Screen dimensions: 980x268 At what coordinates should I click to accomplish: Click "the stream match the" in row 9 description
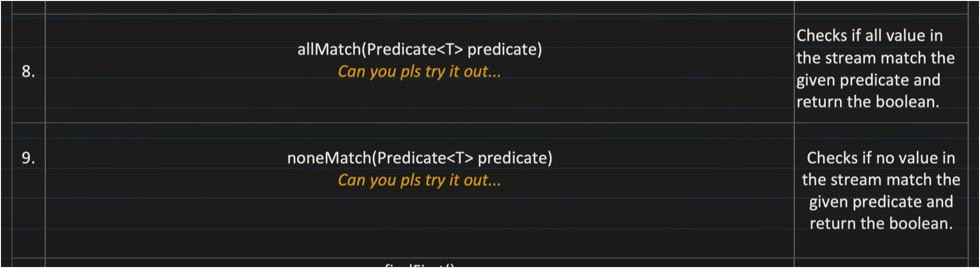[881, 180]
